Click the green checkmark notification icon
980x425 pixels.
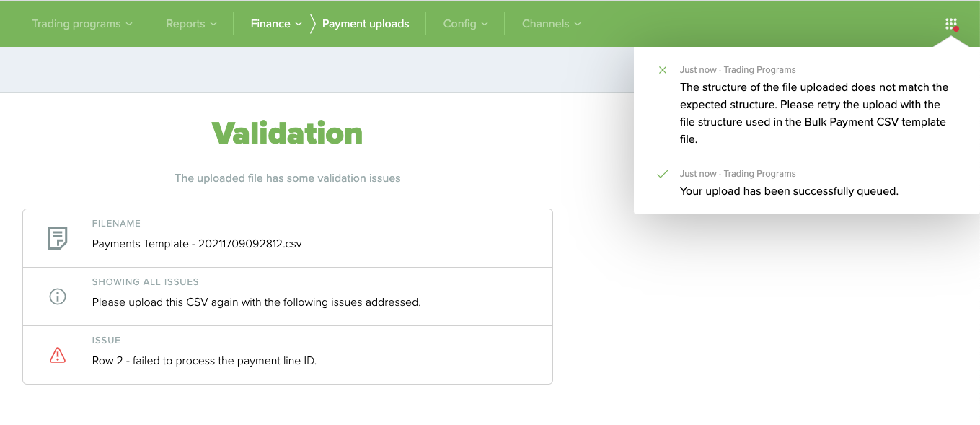(x=663, y=174)
